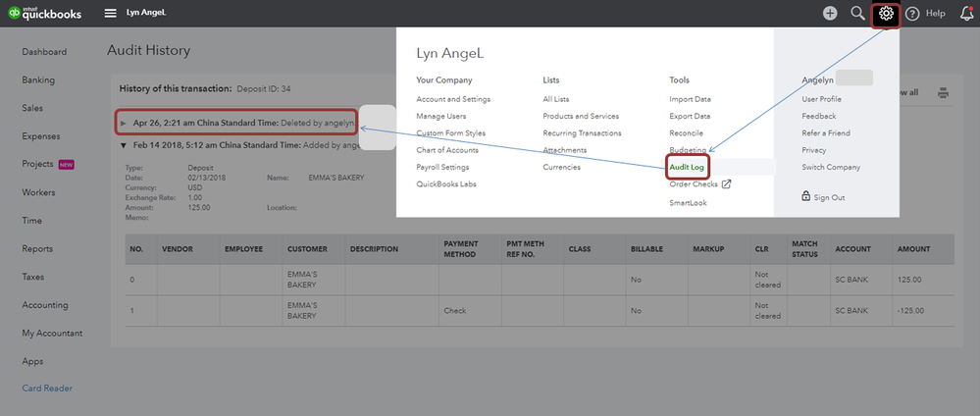
Task: Open the search magnifier
Action: point(857,13)
